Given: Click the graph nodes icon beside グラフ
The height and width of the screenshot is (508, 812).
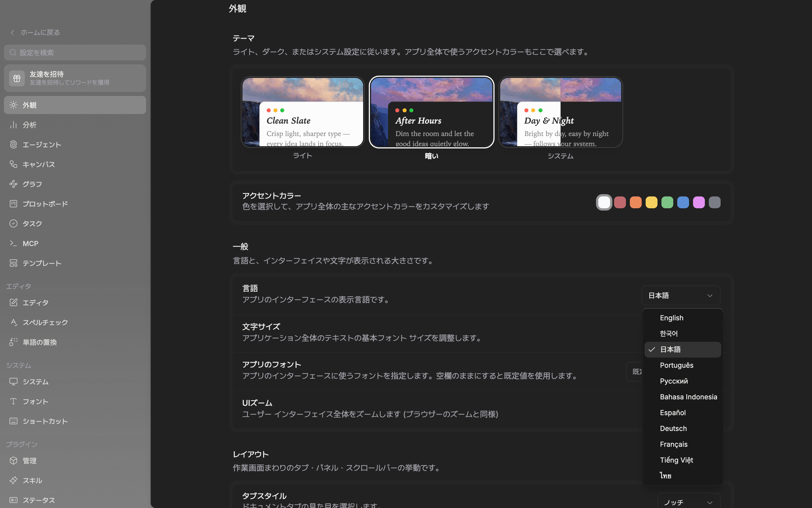Looking at the screenshot, I should point(14,184).
